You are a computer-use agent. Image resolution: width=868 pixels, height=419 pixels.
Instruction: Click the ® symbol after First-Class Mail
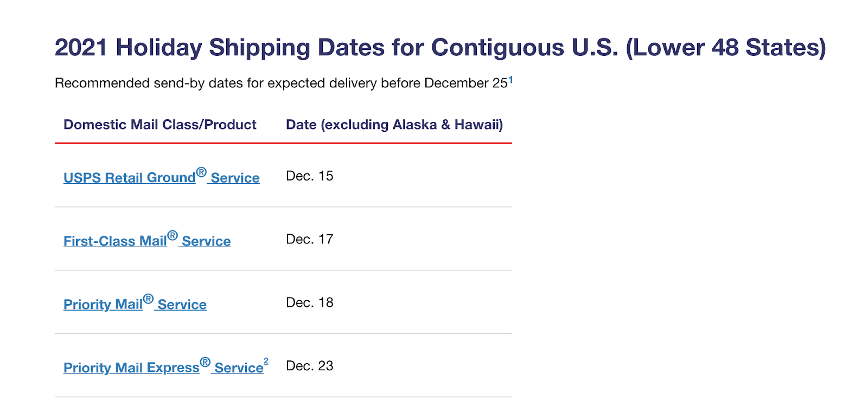pyautogui.click(x=173, y=236)
